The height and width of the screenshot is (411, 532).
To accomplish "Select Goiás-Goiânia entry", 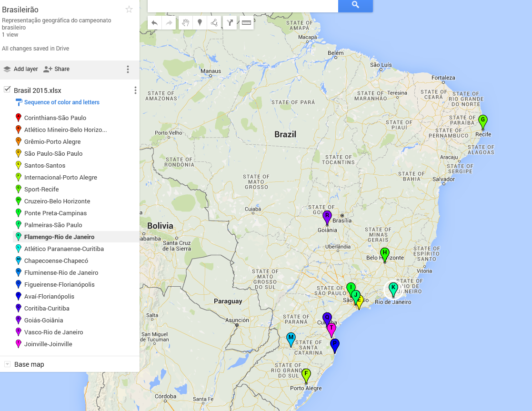I will 43,320.
